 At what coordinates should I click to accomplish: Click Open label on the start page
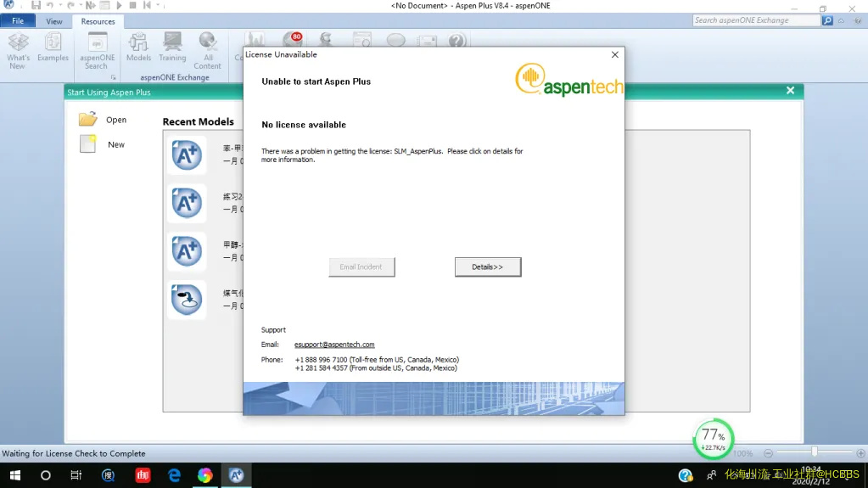coord(116,120)
